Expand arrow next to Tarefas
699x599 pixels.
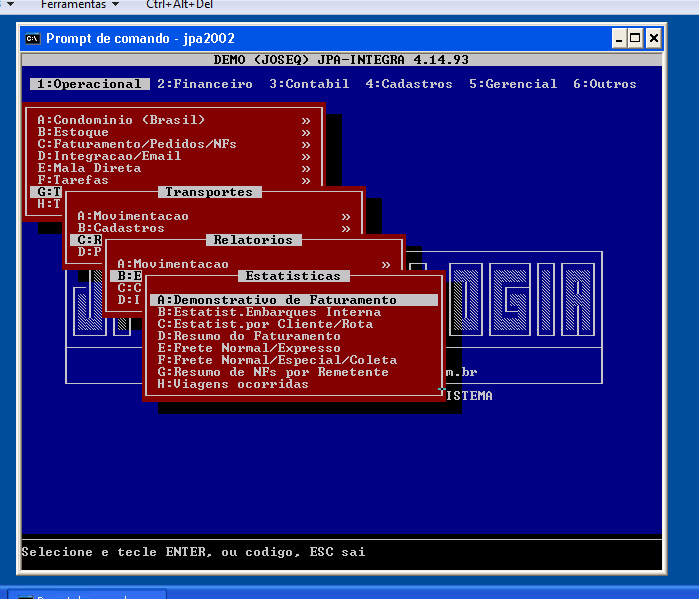click(x=306, y=181)
